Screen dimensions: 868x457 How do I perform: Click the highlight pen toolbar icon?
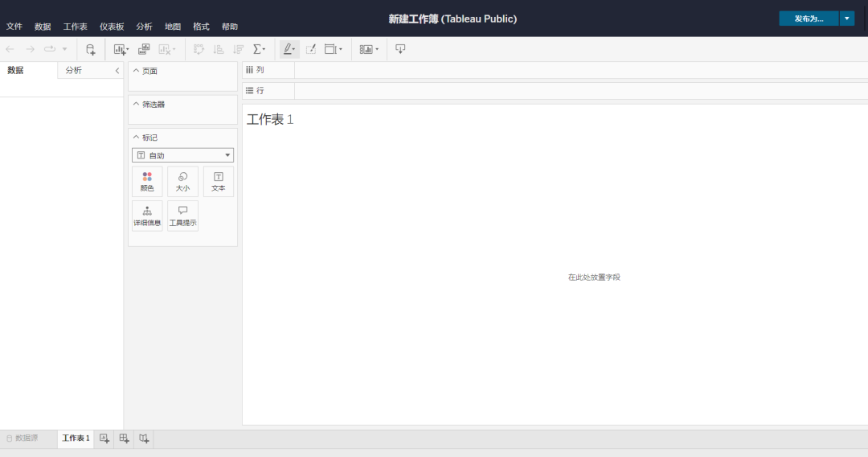289,49
